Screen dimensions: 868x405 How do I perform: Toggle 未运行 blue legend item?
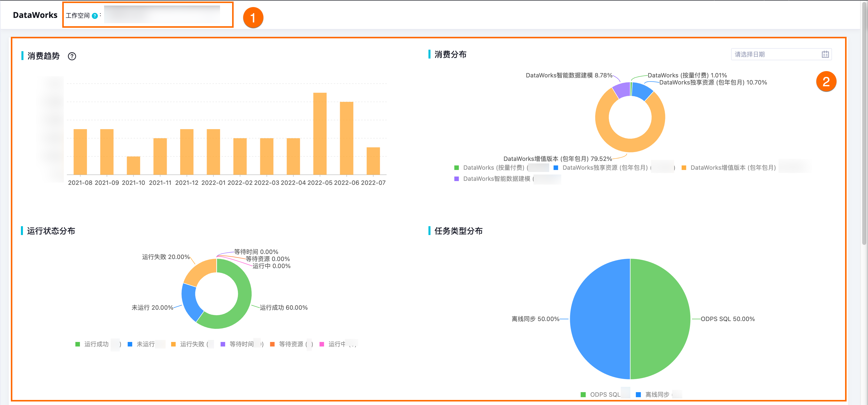point(146,344)
